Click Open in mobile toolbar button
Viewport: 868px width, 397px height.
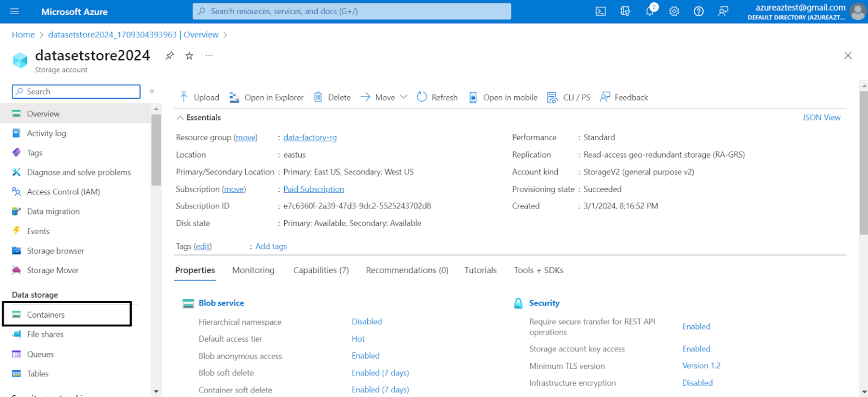[x=503, y=97]
